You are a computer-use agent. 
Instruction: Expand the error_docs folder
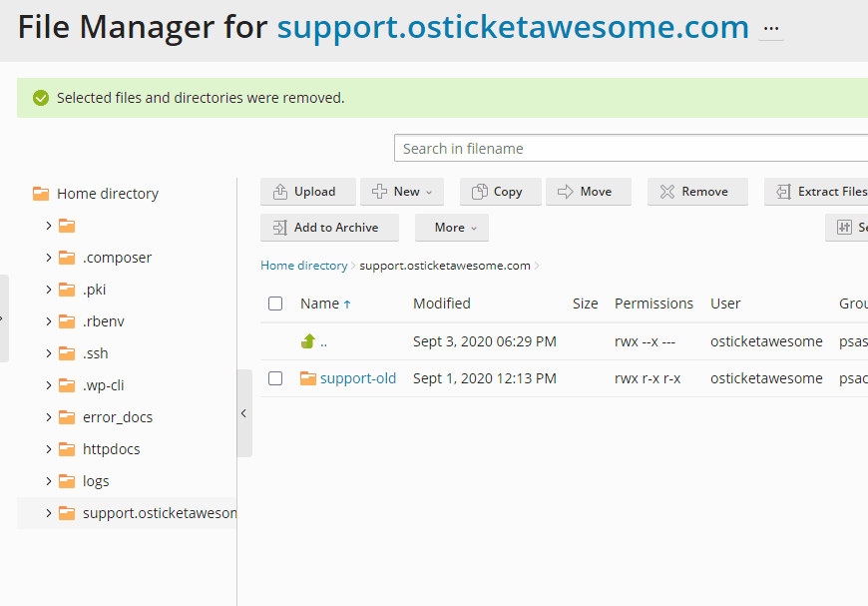click(x=49, y=417)
